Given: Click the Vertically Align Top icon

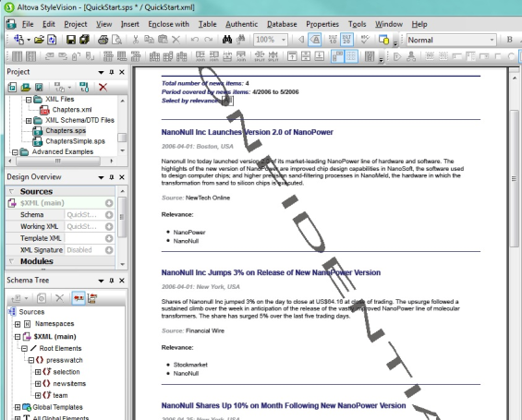Looking at the screenshot, I should tap(292, 56).
